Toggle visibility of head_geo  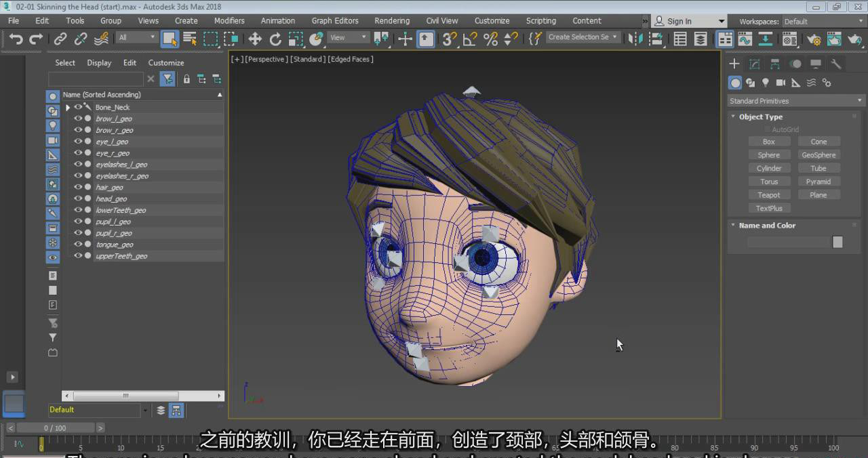(78, 199)
